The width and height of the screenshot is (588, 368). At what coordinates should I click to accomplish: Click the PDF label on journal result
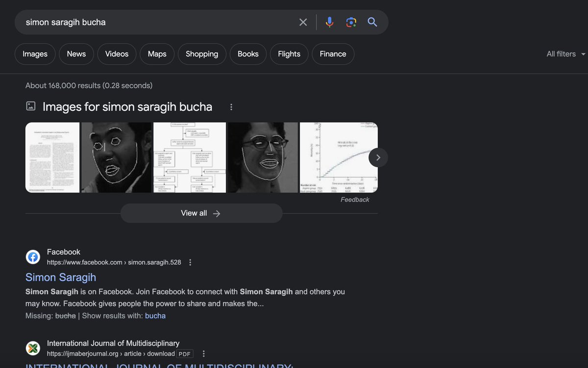(x=184, y=354)
